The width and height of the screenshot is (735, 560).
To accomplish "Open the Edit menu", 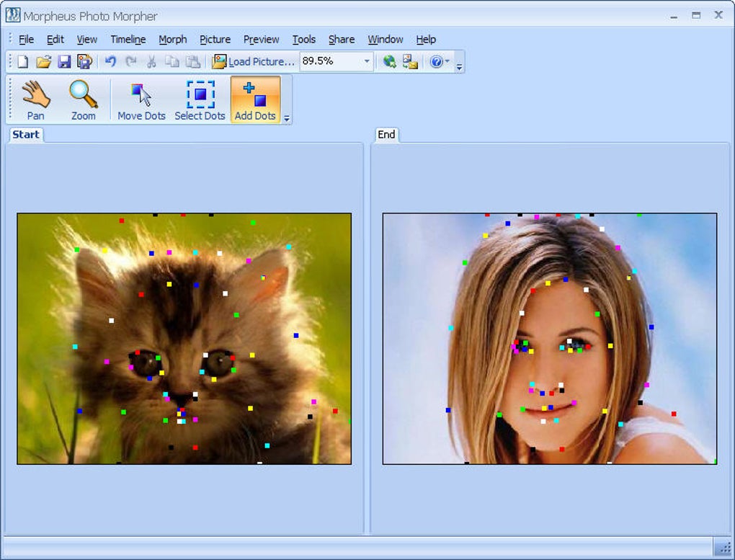I will [55, 40].
